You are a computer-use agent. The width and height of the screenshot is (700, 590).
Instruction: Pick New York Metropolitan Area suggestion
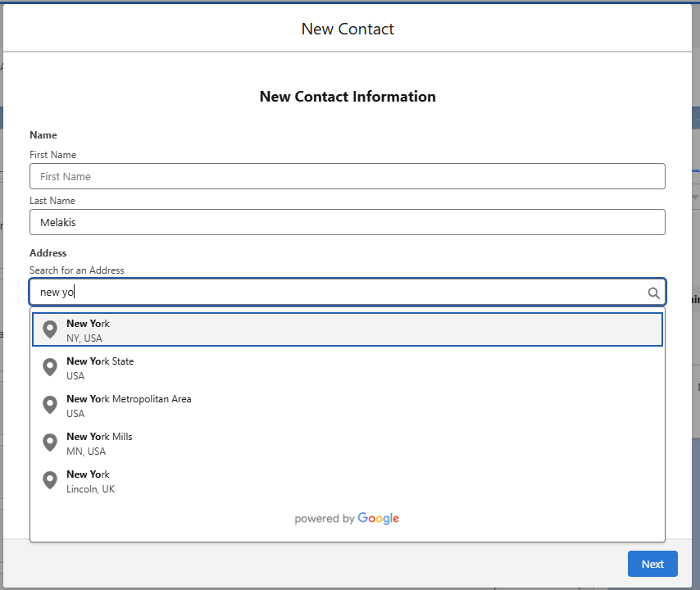tap(348, 406)
